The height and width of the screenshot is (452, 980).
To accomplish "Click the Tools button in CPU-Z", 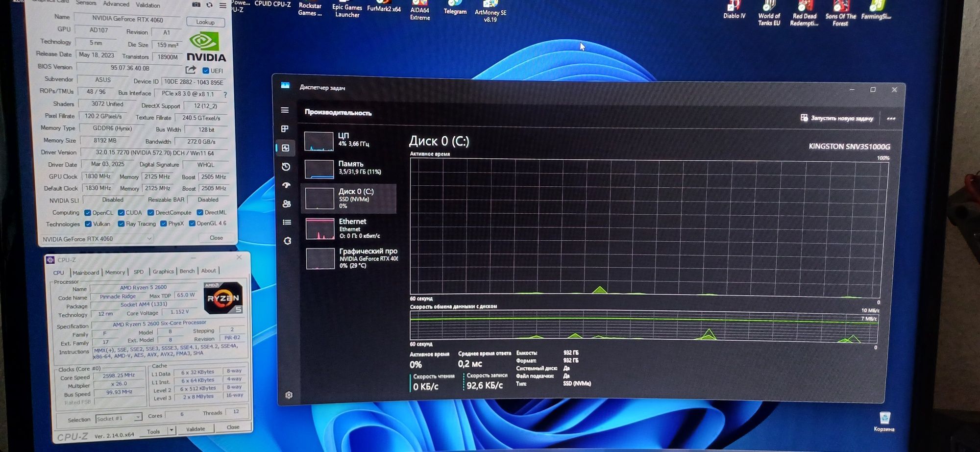I will point(153,431).
